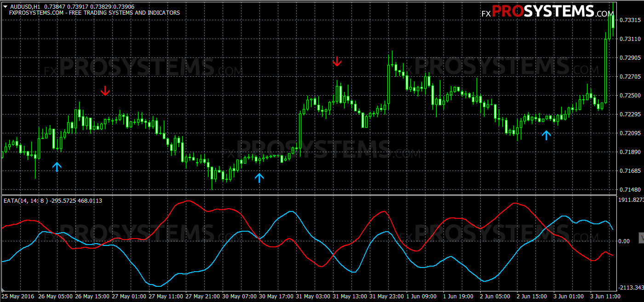Click time axis label "1 Jun 19:00"
The width and height of the screenshot is (644, 302).
coord(459,296)
